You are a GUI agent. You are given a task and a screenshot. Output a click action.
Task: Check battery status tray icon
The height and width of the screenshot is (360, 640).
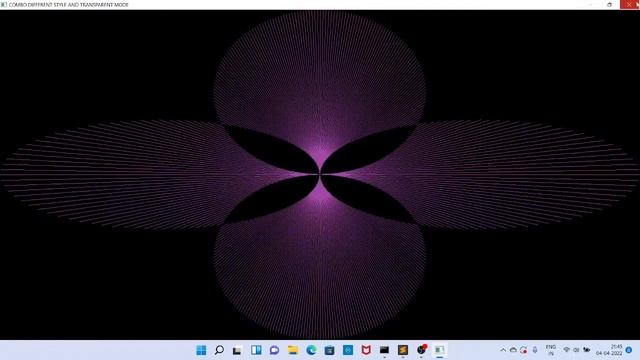coord(587,350)
